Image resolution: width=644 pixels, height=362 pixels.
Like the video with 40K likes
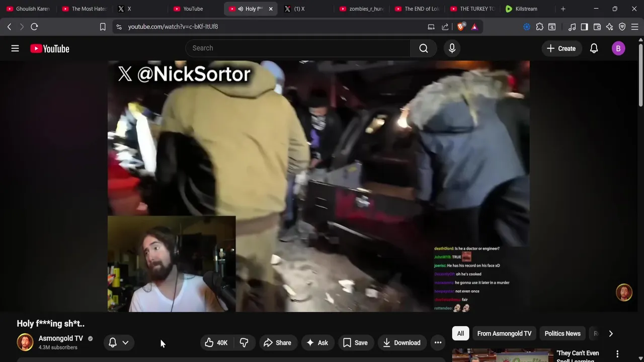[216, 343]
